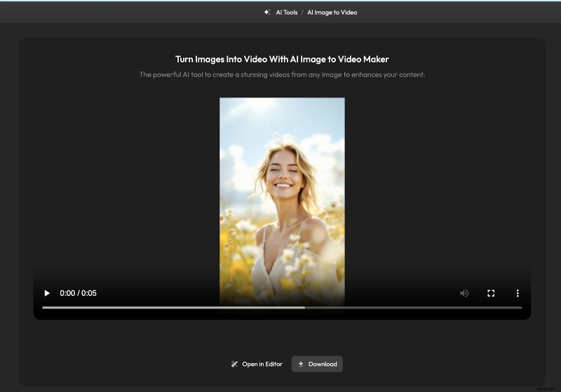Viewport: 561px width, 392px height.
Task: Mute the video with the speaker icon
Action: [x=464, y=293]
